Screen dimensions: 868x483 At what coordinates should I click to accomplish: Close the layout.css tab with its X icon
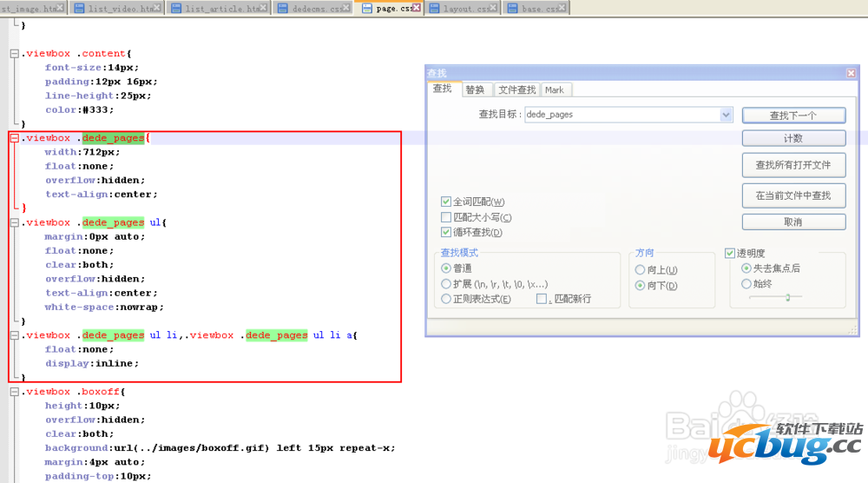click(x=494, y=8)
